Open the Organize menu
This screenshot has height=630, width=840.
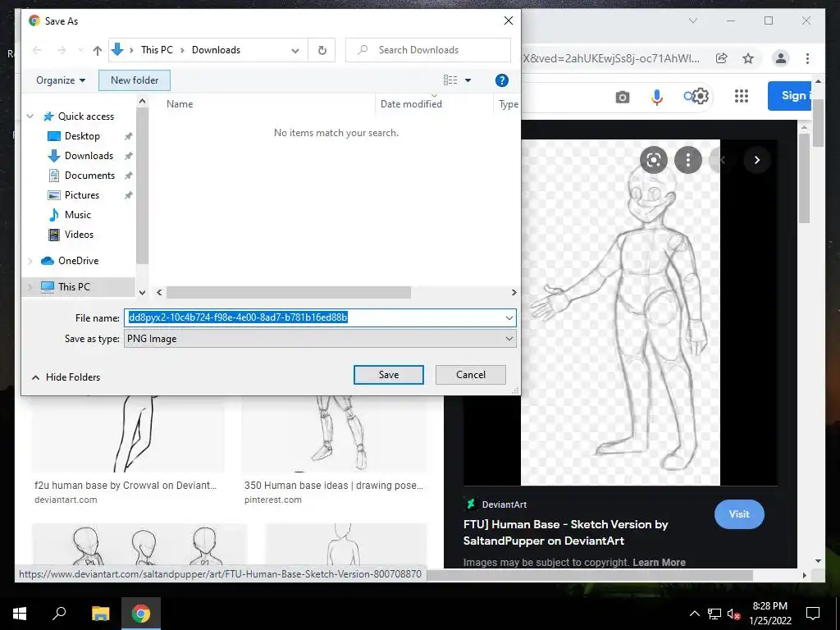[61, 80]
